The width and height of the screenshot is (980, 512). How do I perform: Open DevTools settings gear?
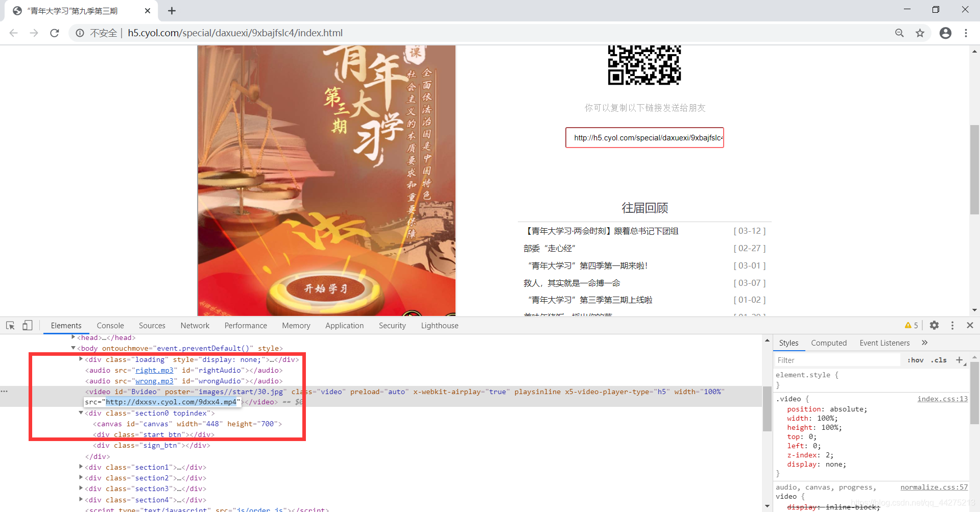click(x=934, y=325)
